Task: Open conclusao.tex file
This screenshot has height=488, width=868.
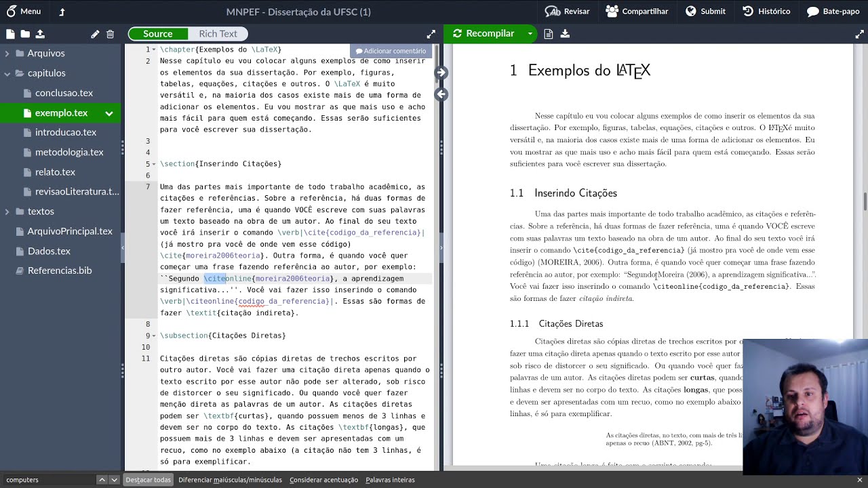Action: point(64,93)
